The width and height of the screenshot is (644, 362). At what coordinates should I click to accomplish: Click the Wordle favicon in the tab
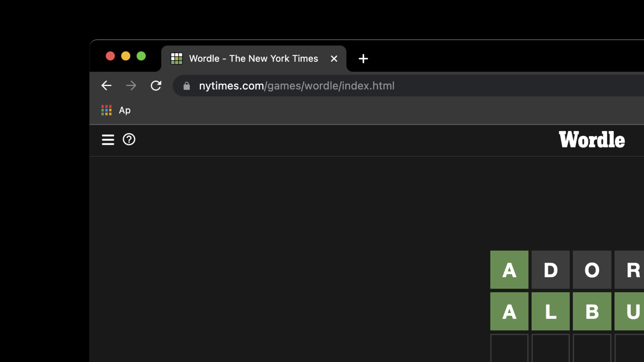coord(177,59)
